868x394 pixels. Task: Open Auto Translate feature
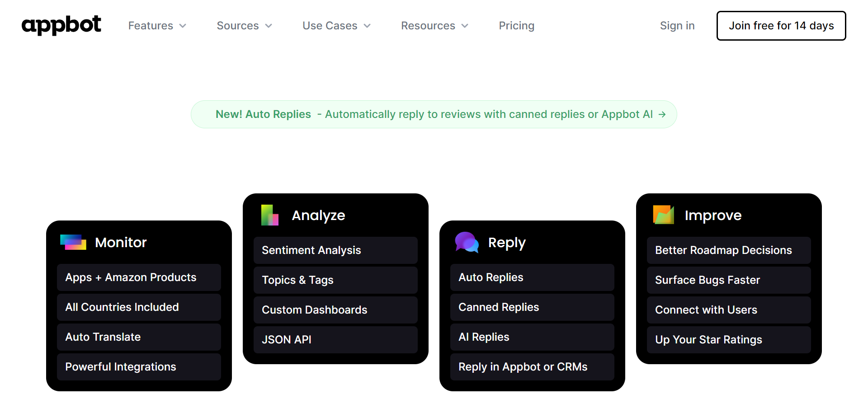tap(139, 337)
